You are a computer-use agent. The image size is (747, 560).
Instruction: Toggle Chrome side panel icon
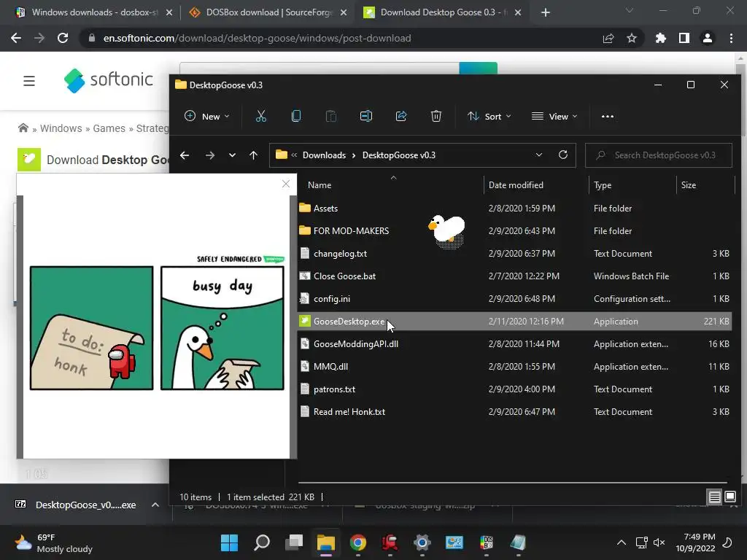(x=684, y=38)
